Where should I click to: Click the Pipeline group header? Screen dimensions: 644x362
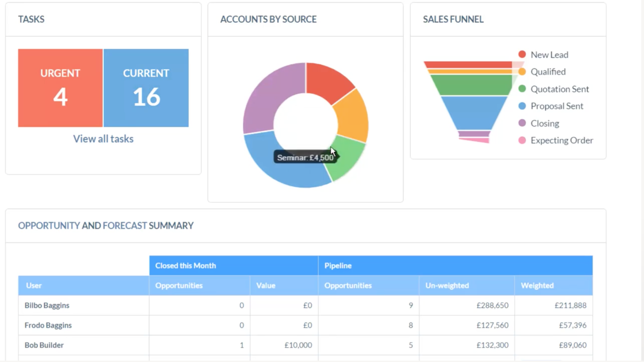coord(455,266)
